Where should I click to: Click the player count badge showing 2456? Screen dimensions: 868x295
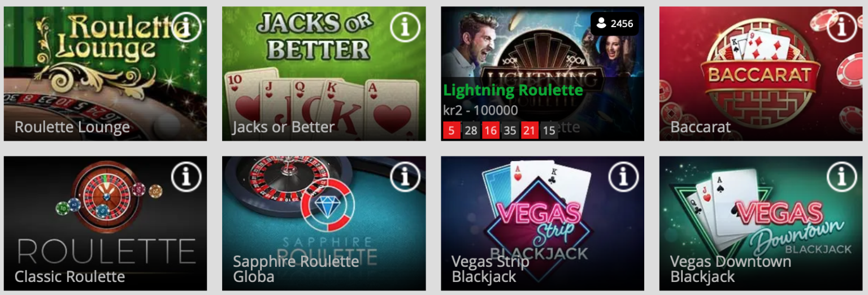(x=615, y=24)
